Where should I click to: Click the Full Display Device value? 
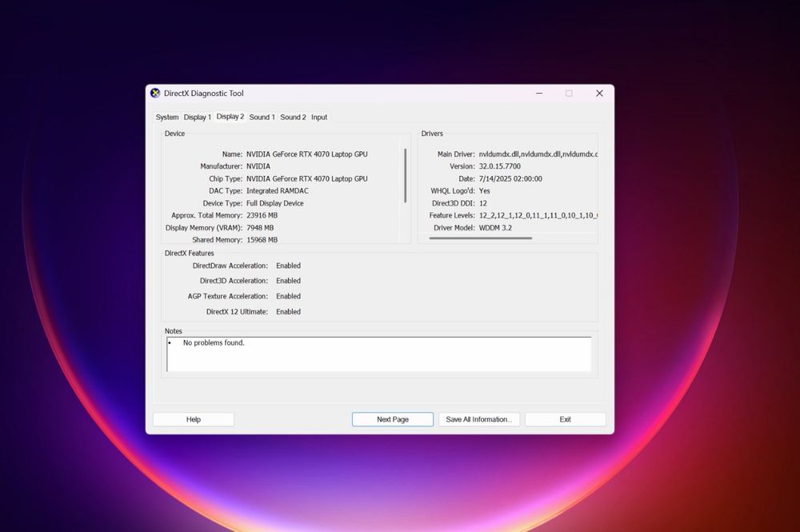coord(275,203)
